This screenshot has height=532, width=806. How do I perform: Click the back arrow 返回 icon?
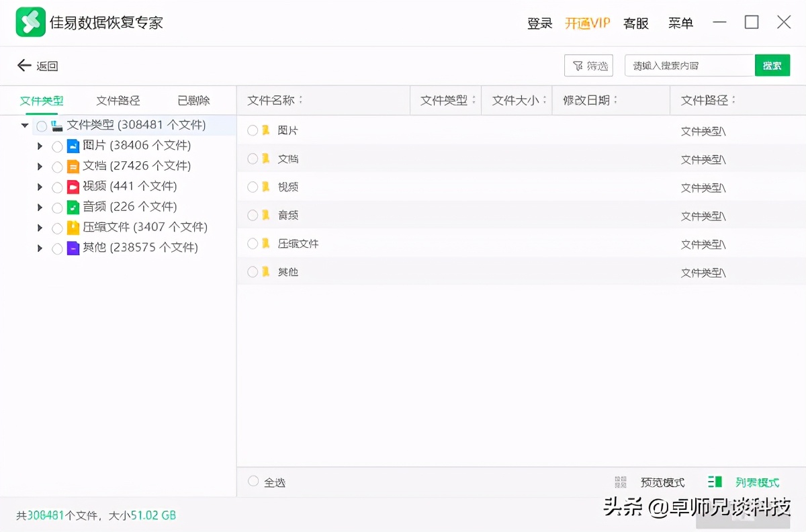coord(23,65)
